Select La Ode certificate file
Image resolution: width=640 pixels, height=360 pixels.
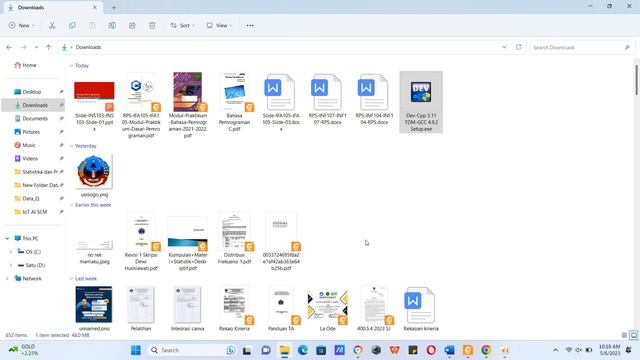(x=327, y=309)
